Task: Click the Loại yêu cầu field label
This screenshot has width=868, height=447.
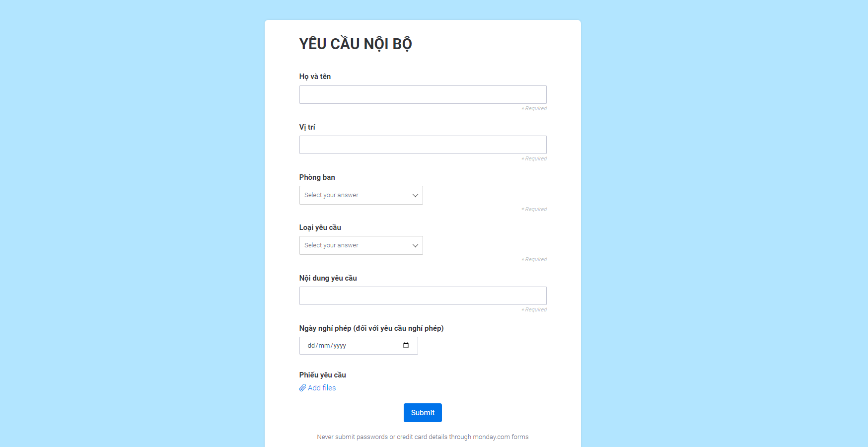Action: 320,227
